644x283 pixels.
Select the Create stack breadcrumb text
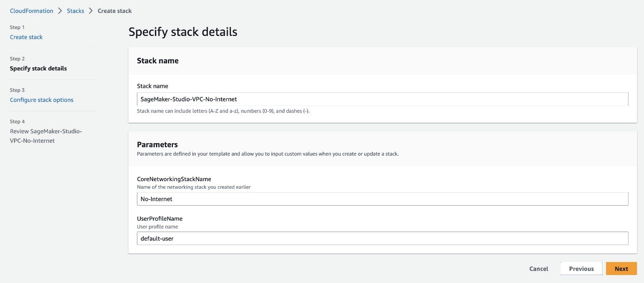coord(115,10)
